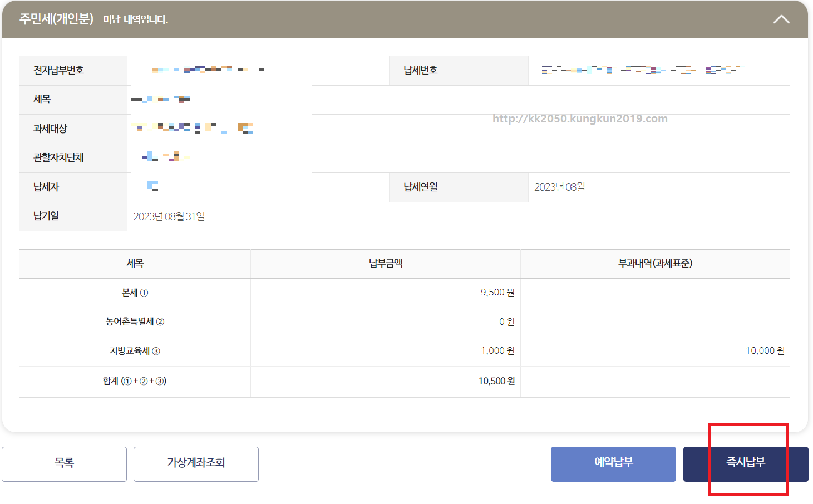Click the 세목 column header

tap(135, 263)
